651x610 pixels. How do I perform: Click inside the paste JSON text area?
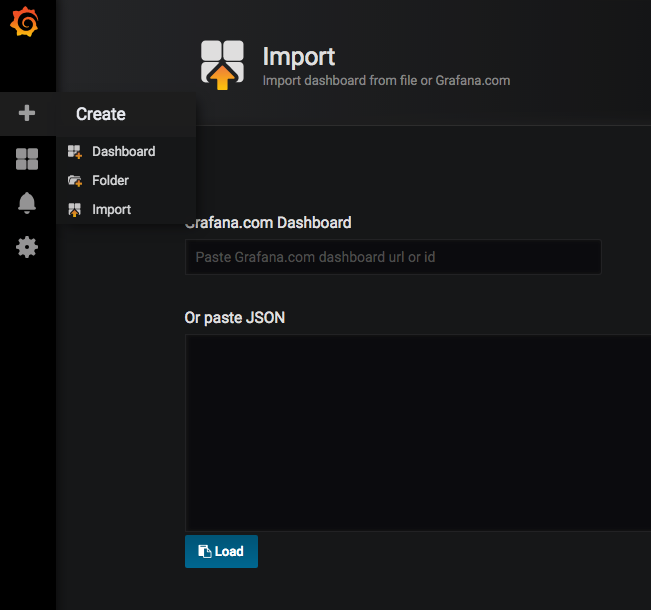point(418,433)
